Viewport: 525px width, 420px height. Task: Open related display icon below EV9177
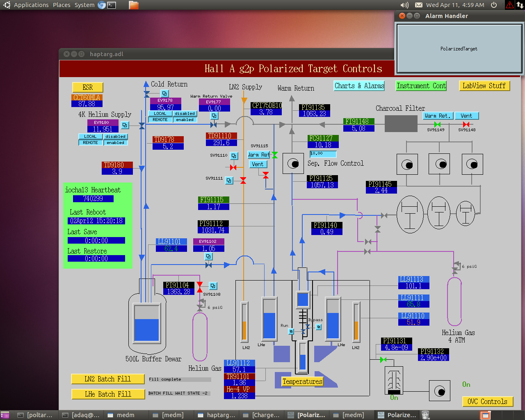coord(215,116)
